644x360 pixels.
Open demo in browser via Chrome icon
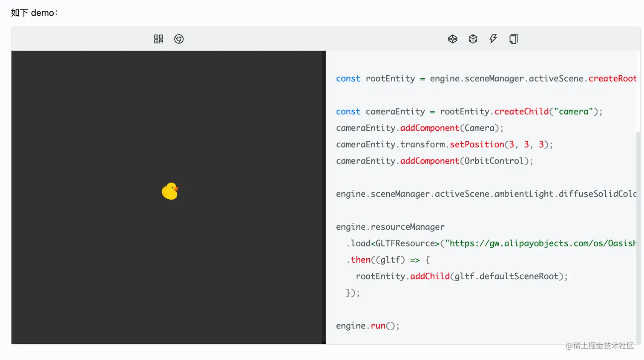pyautogui.click(x=179, y=39)
